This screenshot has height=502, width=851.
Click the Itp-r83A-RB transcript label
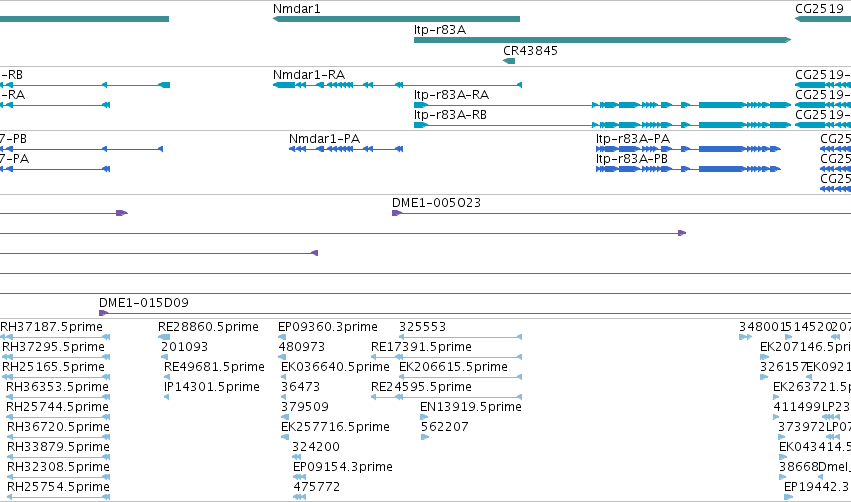(x=450, y=115)
